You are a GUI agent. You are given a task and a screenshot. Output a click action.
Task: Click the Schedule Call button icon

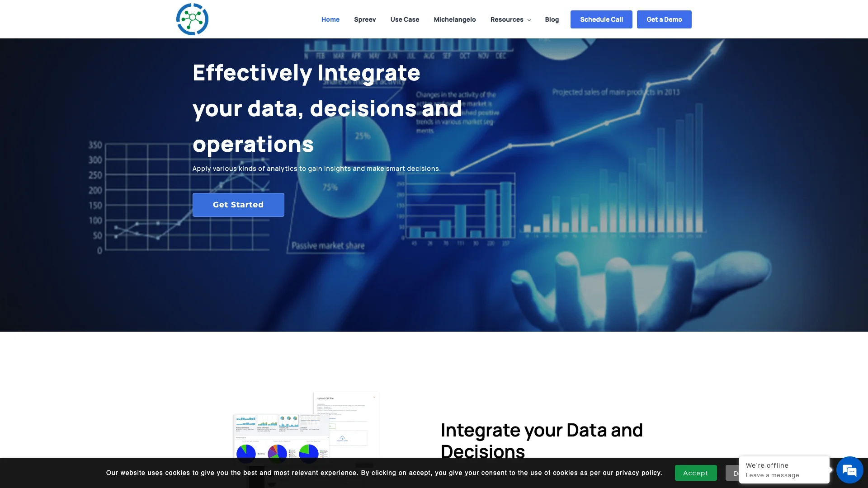click(x=602, y=19)
